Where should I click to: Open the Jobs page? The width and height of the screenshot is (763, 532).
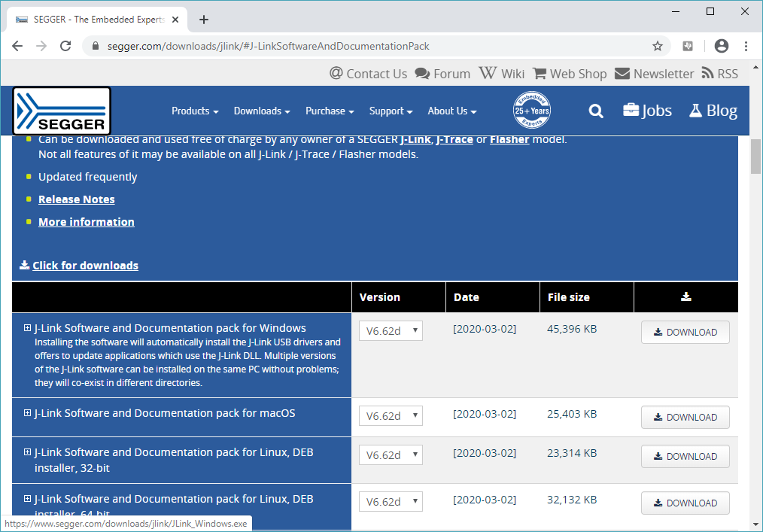click(x=647, y=111)
